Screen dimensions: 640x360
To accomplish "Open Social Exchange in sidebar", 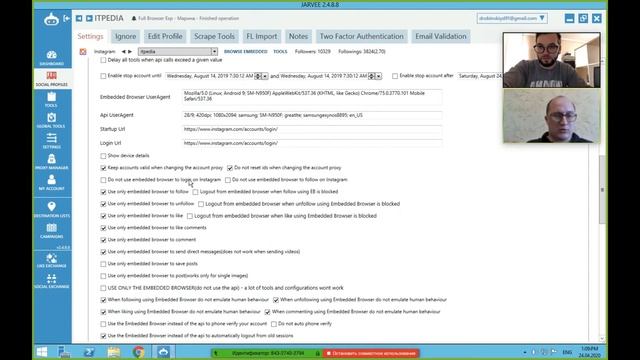I will [x=51, y=281].
